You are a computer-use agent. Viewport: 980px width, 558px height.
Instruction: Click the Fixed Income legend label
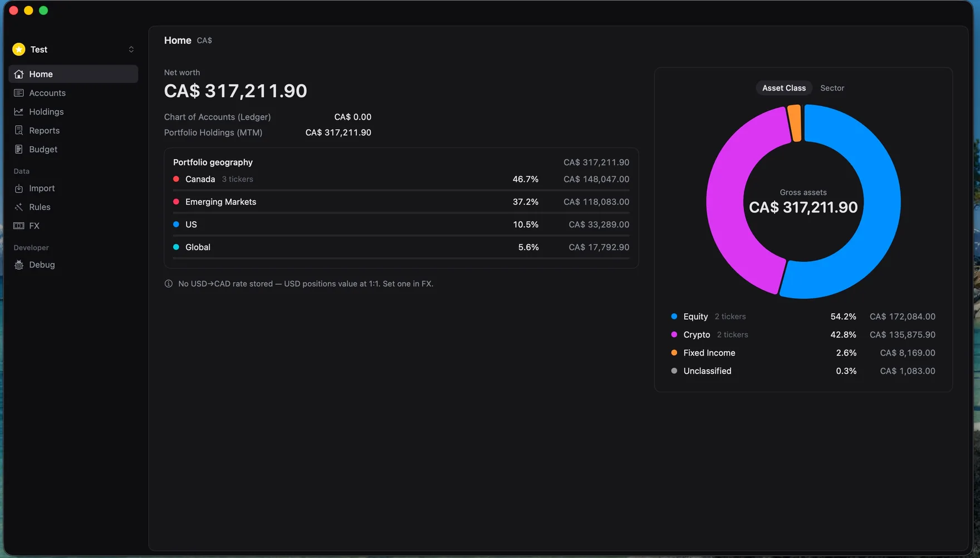click(709, 353)
